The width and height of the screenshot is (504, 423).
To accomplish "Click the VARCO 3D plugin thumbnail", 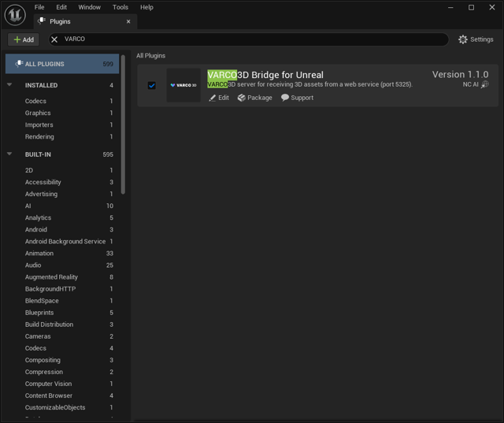I will [x=183, y=85].
